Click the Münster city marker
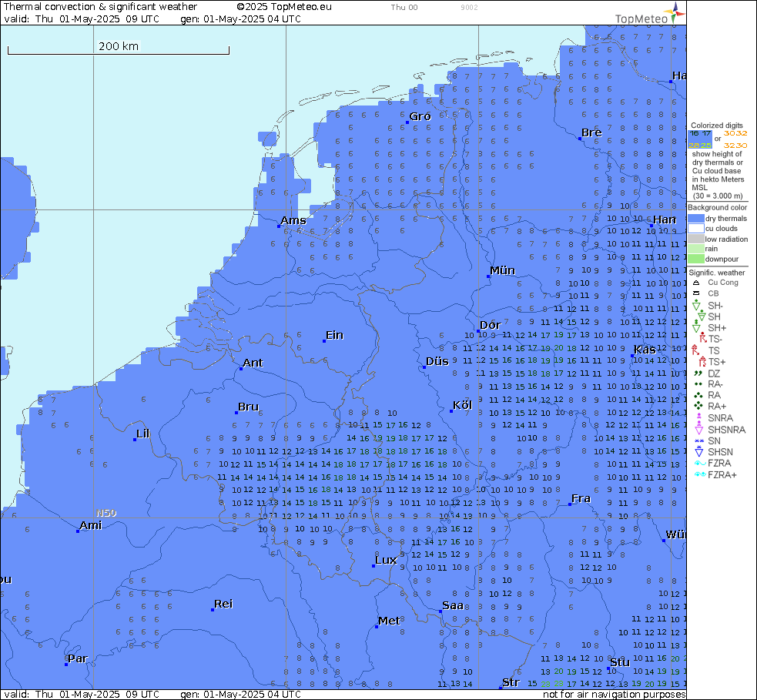Image resolution: width=757 pixels, height=700 pixels. [x=488, y=276]
